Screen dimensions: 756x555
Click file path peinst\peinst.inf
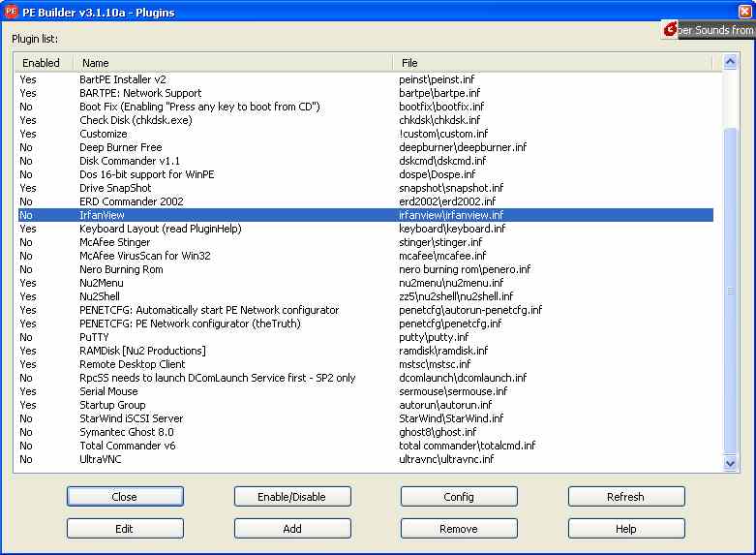pos(437,79)
